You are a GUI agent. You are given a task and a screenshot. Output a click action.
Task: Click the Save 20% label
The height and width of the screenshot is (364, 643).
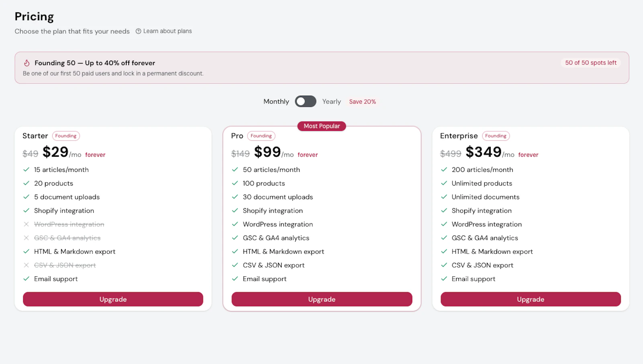[x=362, y=102]
